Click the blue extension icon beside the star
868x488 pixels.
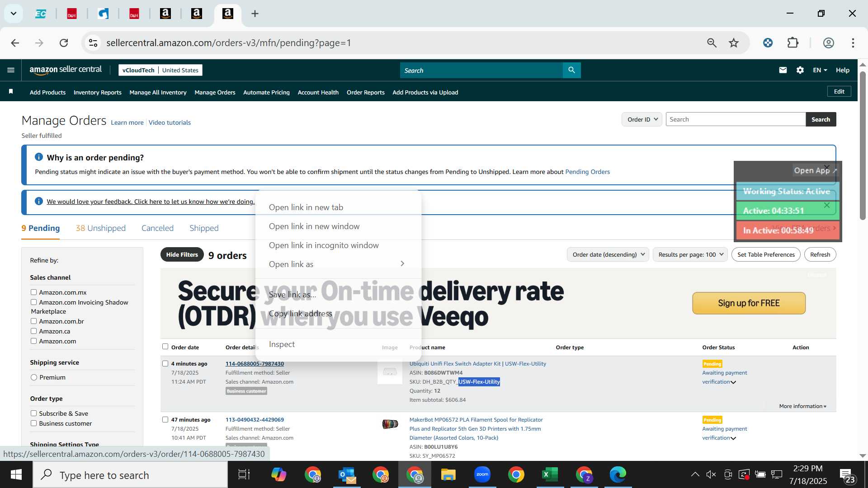pos(768,43)
